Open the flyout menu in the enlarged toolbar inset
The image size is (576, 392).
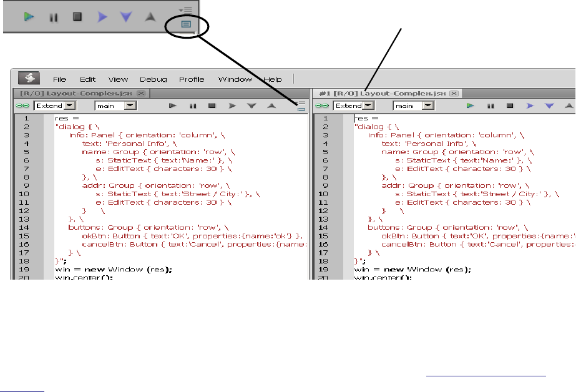(186, 10)
